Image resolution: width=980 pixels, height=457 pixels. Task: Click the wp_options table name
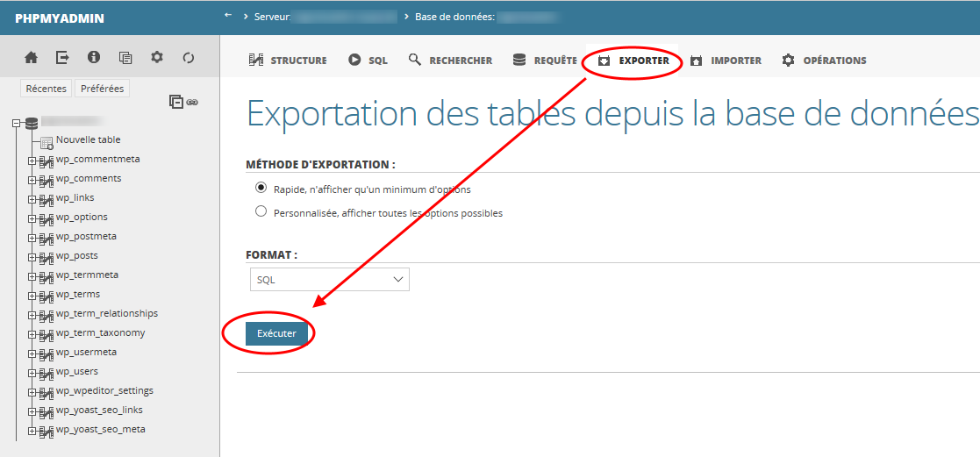tap(82, 218)
